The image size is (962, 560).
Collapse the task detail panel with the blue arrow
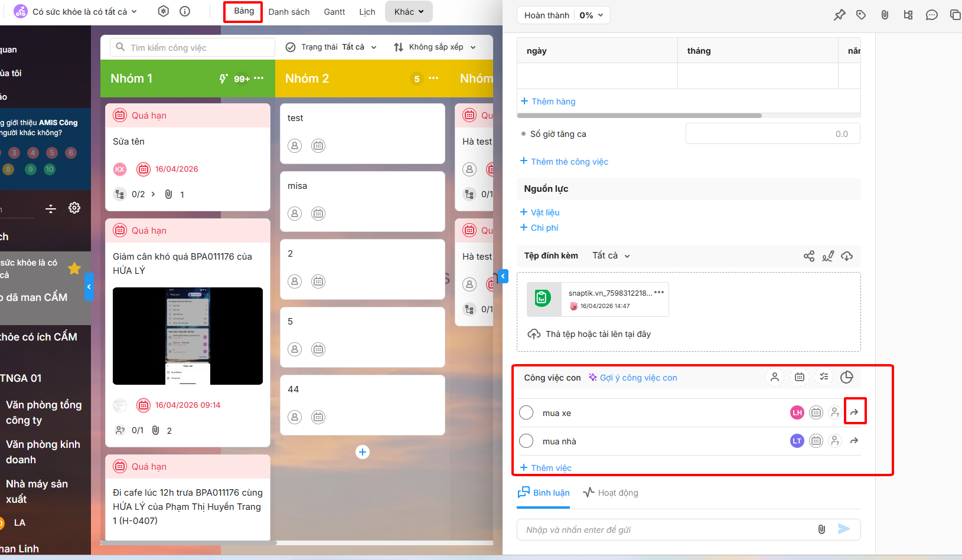(x=503, y=276)
